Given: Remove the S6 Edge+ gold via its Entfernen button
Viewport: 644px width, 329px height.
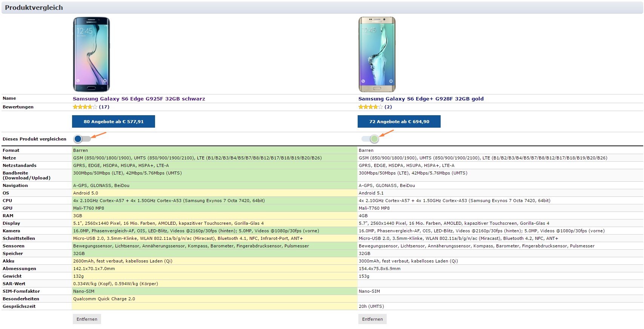Looking at the screenshot, I should (372, 319).
